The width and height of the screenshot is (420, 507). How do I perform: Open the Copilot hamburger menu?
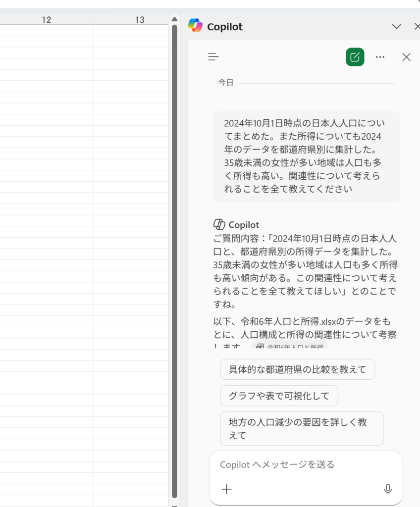click(213, 57)
